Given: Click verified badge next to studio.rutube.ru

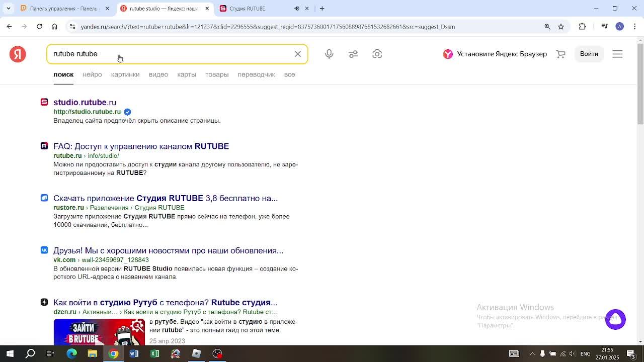Looking at the screenshot, I should click(127, 112).
